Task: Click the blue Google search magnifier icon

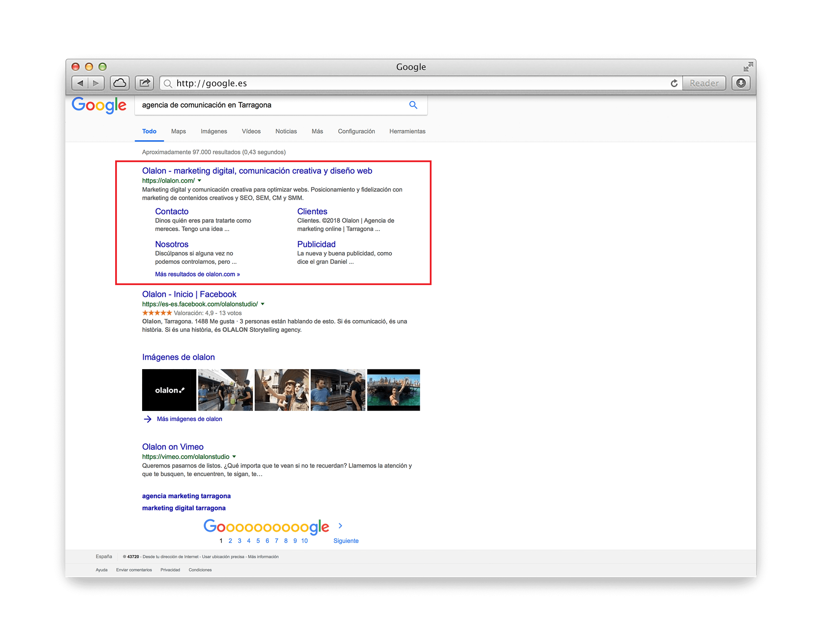Action: click(413, 105)
